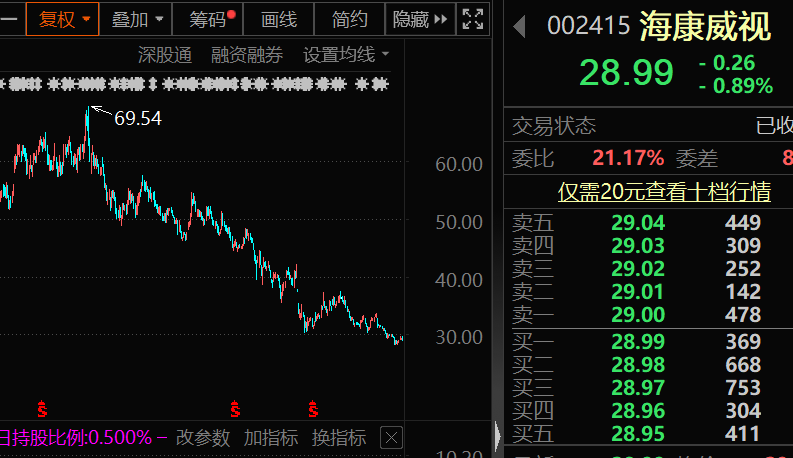This screenshot has width=793, height=458.
Task: Click 改参数 to edit indicator parameters
Action: click(203, 438)
